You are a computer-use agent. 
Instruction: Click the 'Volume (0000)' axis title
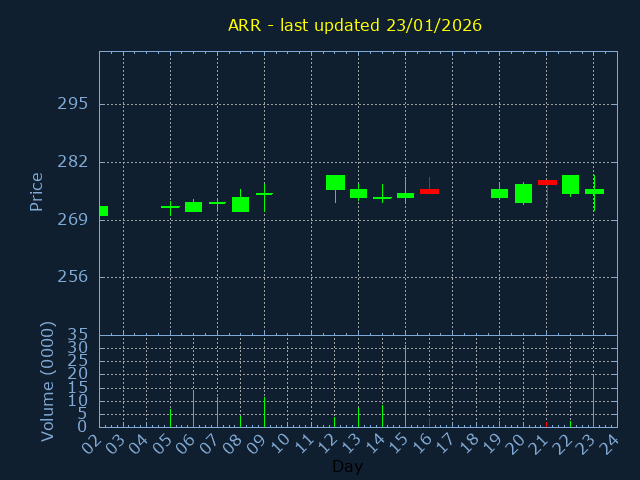click(47, 381)
